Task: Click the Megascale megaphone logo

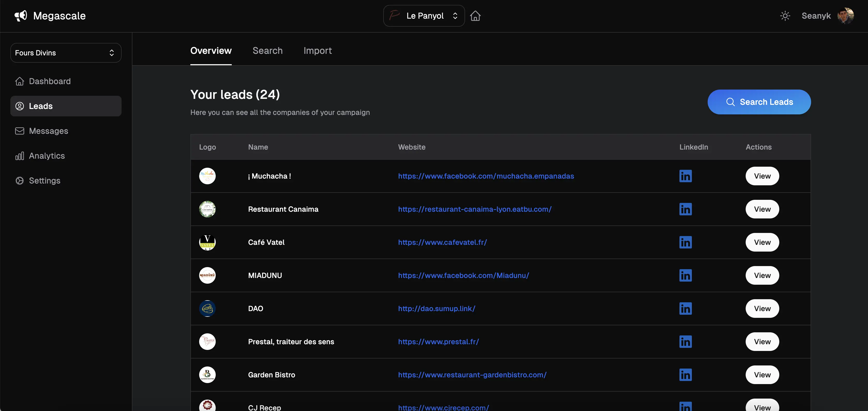Action: click(21, 16)
